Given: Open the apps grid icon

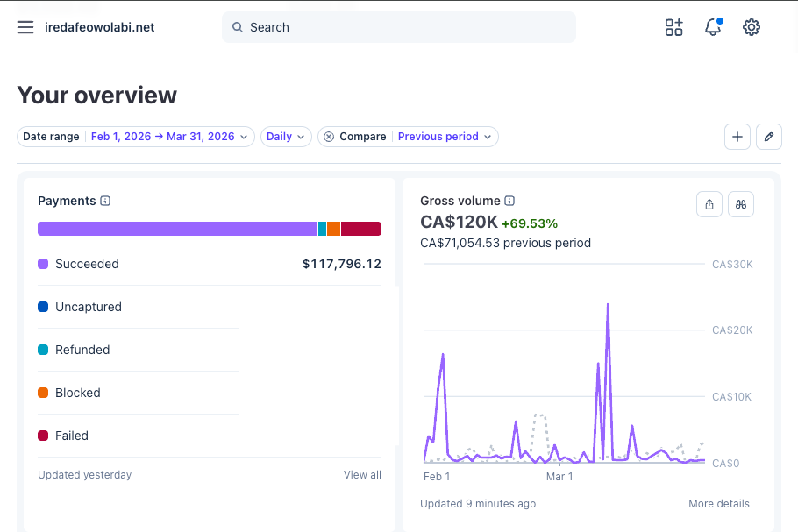Looking at the screenshot, I should (x=673, y=27).
